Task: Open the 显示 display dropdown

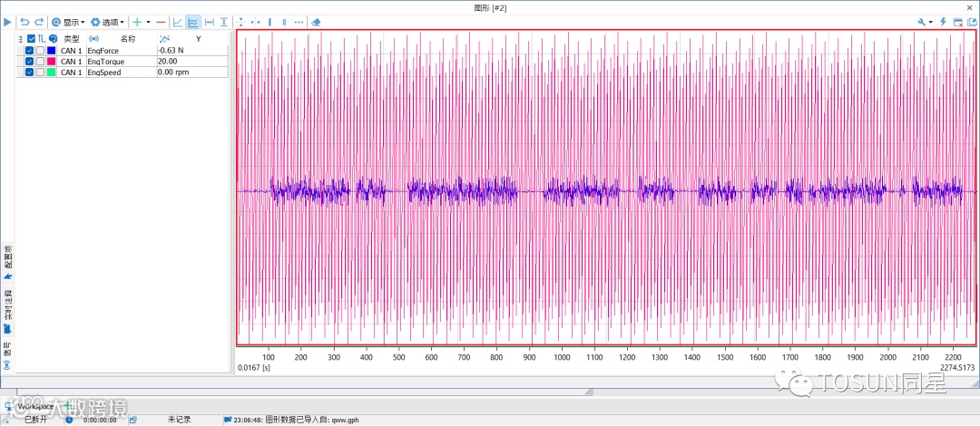Action: 68,22
